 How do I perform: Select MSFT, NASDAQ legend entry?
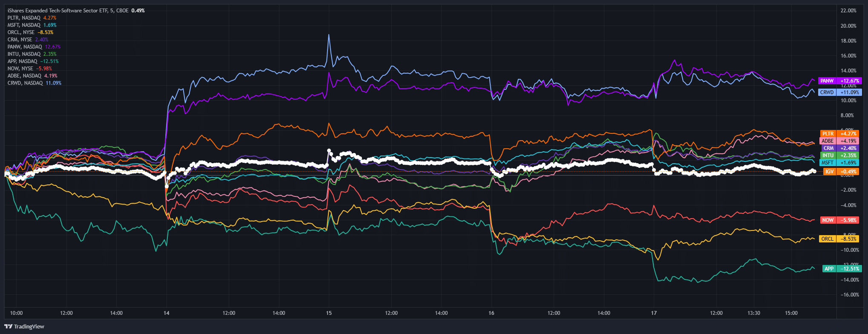click(x=32, y=25)
